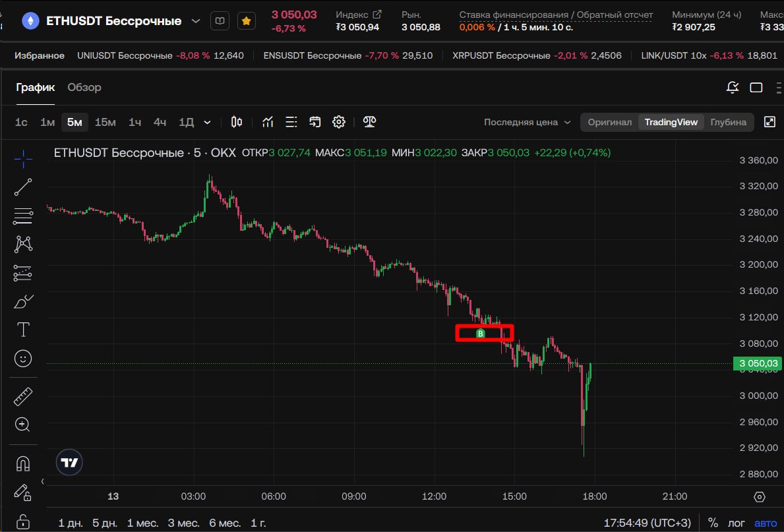
Task: Click the Ethereum coin logo
Action: (30, 21)
